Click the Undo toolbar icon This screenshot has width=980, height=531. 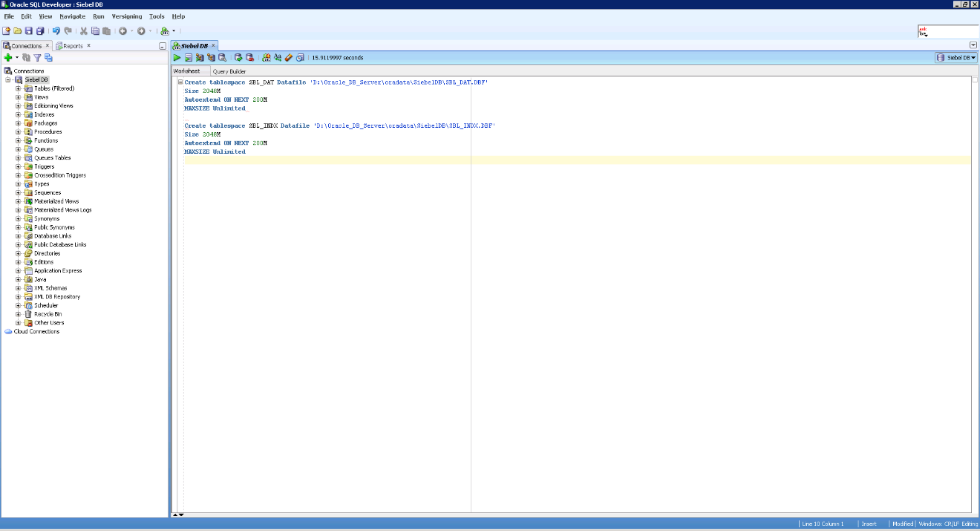pyautogui.click(x=56, y=31)
